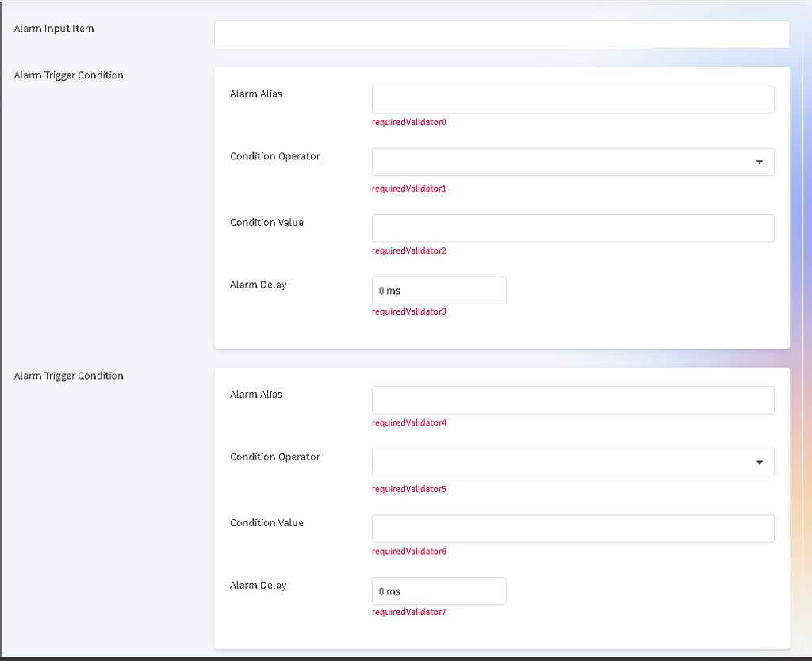Viewport: 812px width, 661px height.
Task: Click the requiredValidator4 error text
Action: tap(408, 423)
